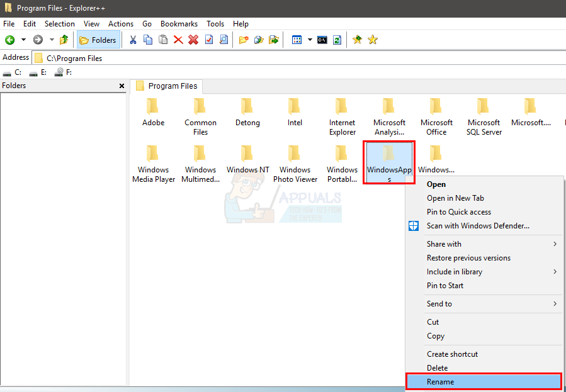566x392 pixels.
Task: Add a bookmark with the star-plus icon
Action: tap(358, 40)
